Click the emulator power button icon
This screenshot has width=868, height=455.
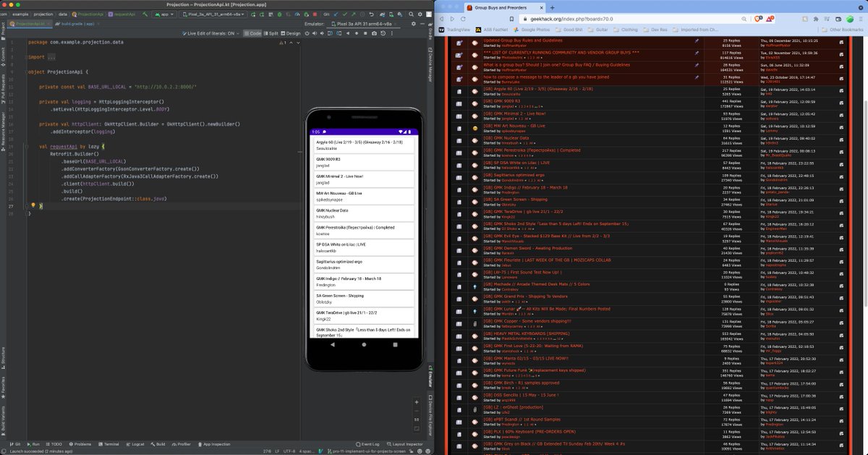coord(307,33)
